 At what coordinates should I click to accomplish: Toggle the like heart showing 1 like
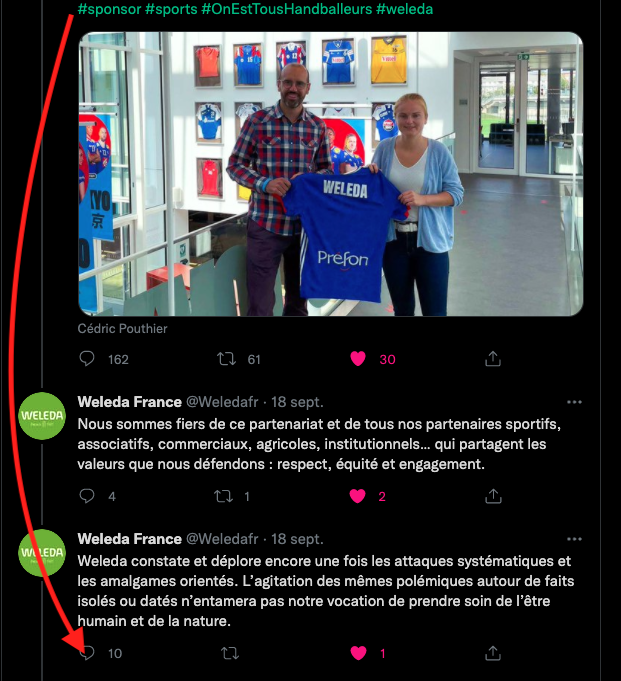tap(358, 653)
